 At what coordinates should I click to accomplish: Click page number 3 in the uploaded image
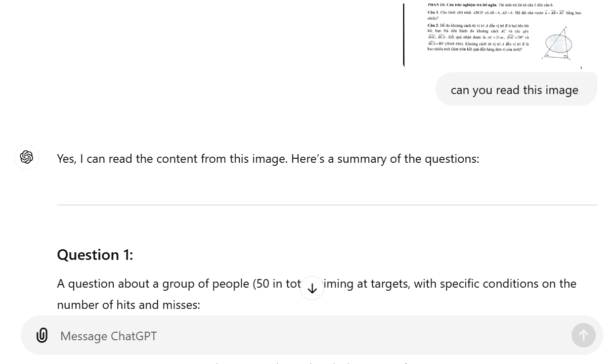(x=581, y=68)
